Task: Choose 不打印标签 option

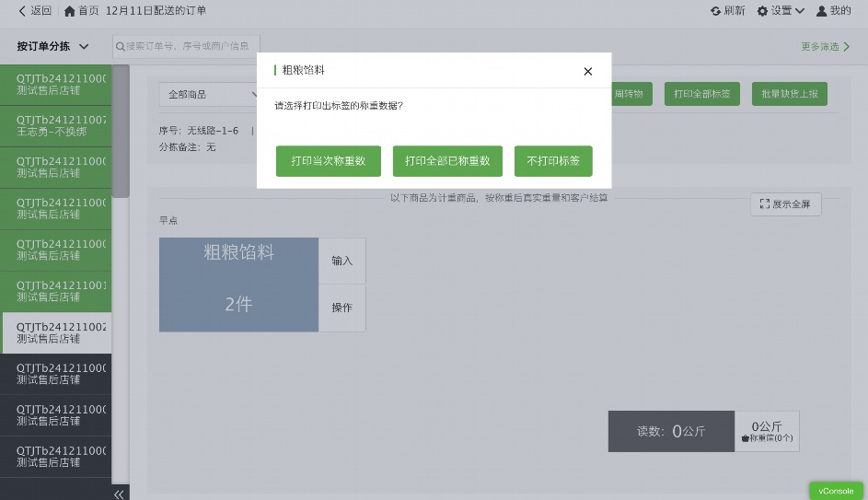Action: click(x=553, y=161)
